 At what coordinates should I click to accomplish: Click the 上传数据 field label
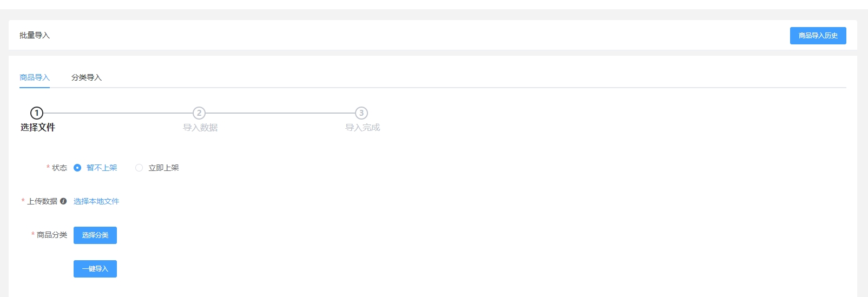42,201
